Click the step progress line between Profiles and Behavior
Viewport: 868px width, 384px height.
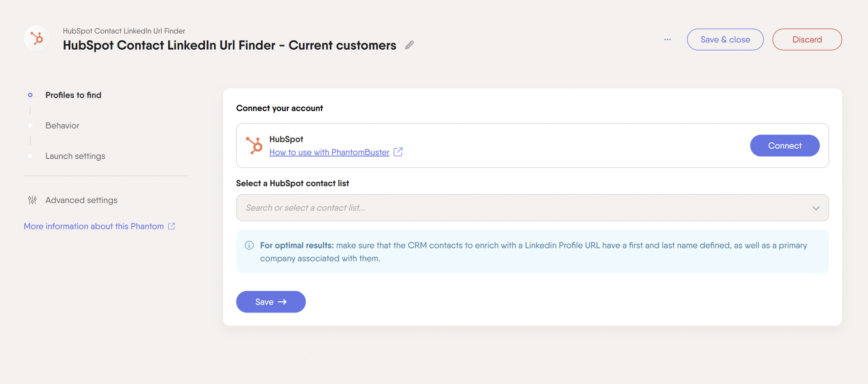pos(30,110)
